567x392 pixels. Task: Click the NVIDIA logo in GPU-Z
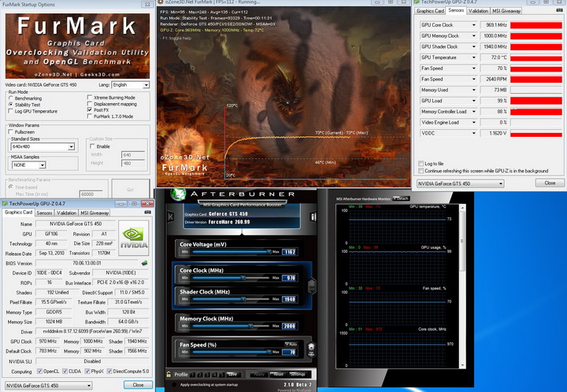click(134, 238)
